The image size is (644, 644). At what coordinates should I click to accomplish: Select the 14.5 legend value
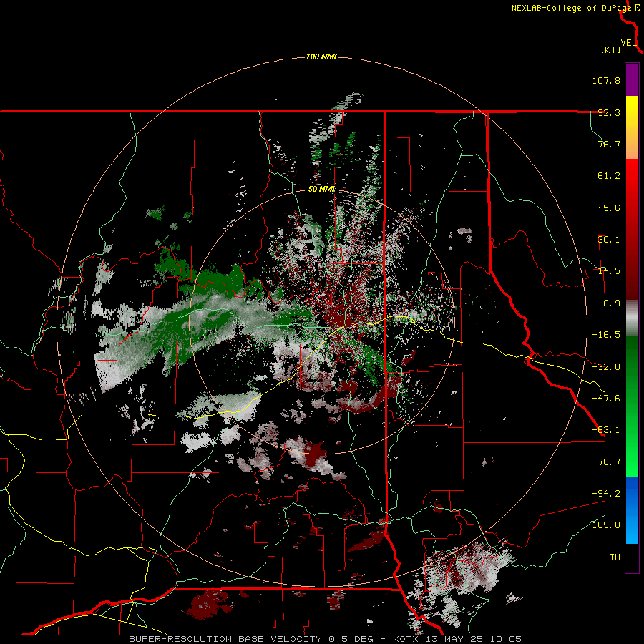pyautogui.click(x=609, y=271)
